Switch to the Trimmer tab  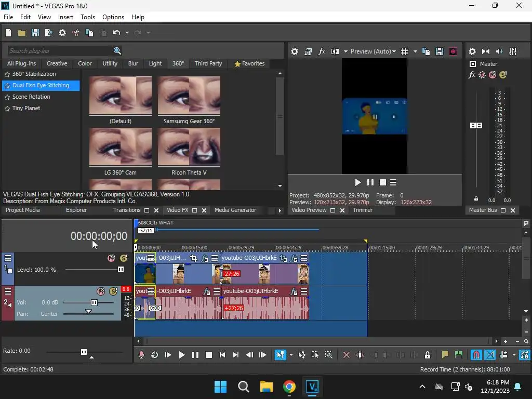coord(362,210)
